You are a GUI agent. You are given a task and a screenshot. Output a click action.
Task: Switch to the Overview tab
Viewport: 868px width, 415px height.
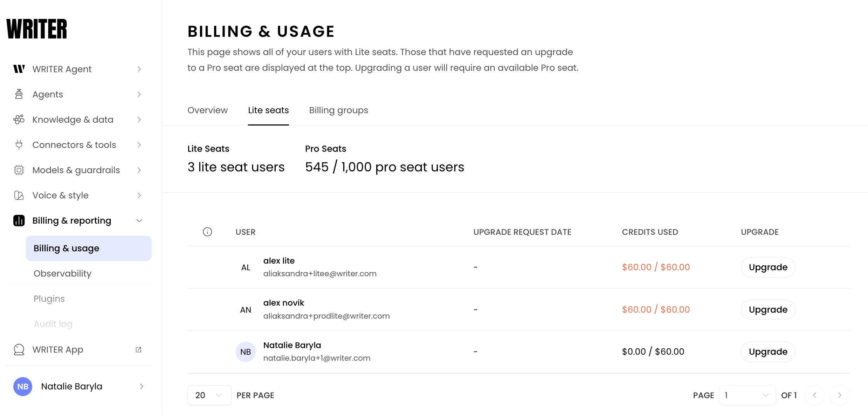[x=207, y=110]
